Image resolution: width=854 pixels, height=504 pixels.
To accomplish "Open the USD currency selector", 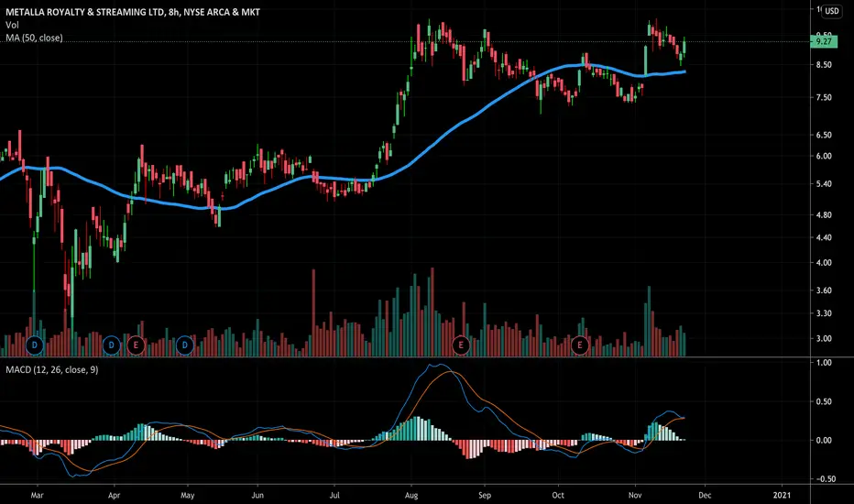I will [x=832, y=11].
